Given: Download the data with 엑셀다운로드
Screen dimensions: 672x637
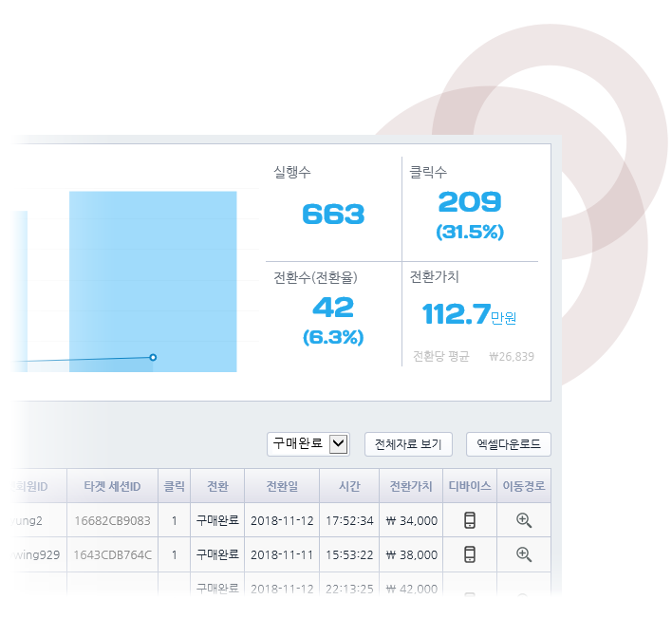Looking at the screenshot, I should [x=508, y=443].
